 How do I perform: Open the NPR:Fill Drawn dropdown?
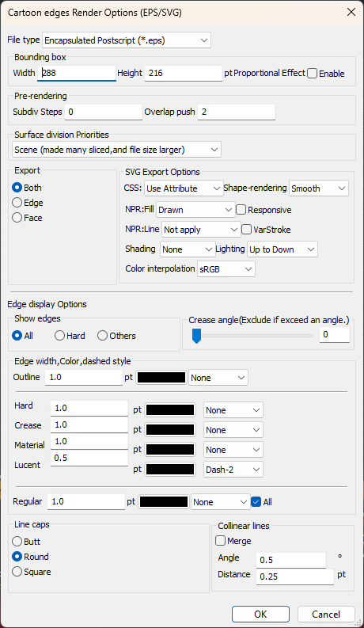[x=195, y=210]
